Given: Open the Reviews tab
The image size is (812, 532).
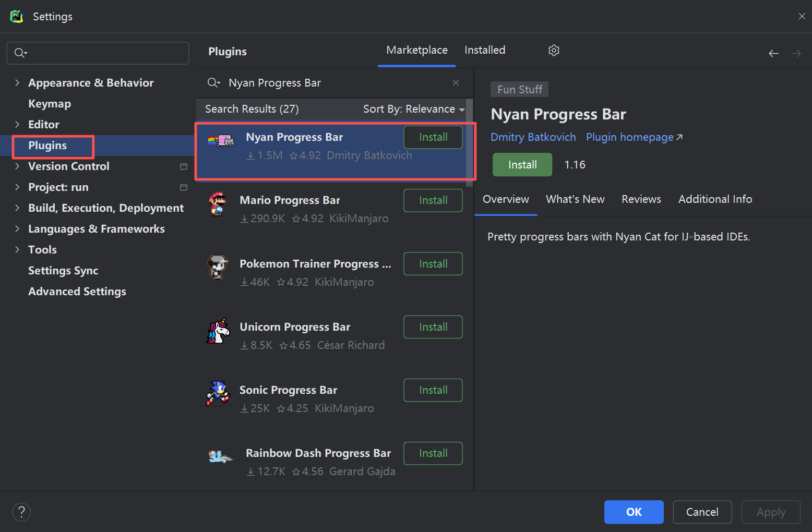Looking at the screenshot, I should 641,199.
